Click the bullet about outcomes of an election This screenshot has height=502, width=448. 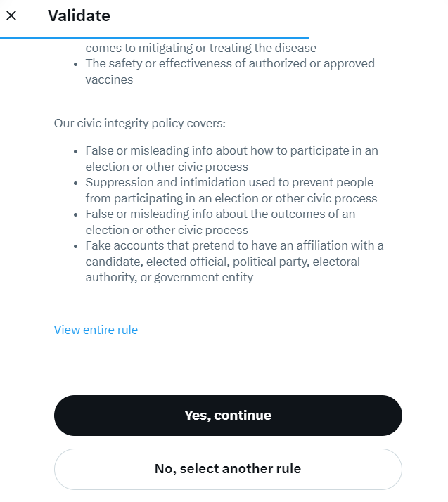(x=220, y=222)
